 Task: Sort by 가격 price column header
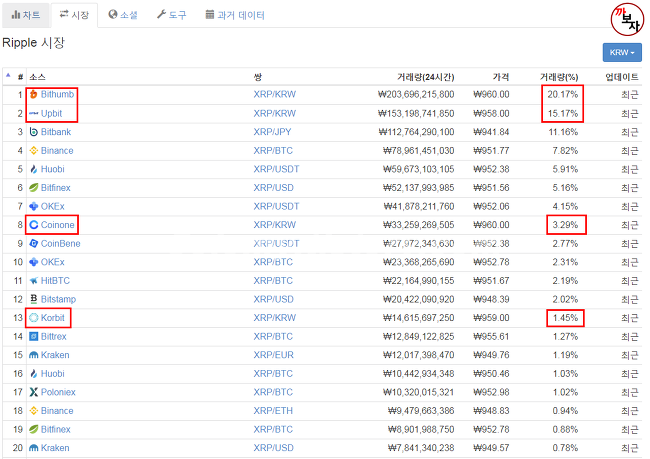[500, 77]
